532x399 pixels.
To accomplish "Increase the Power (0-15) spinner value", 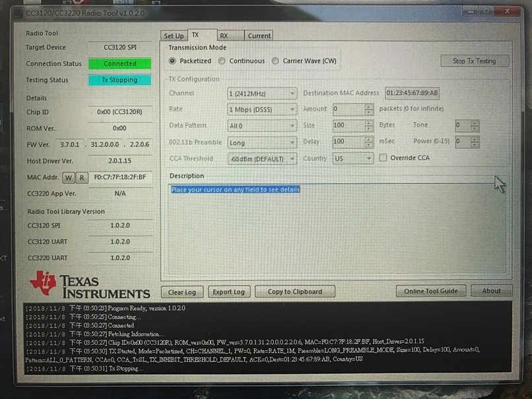I will 475,138.
